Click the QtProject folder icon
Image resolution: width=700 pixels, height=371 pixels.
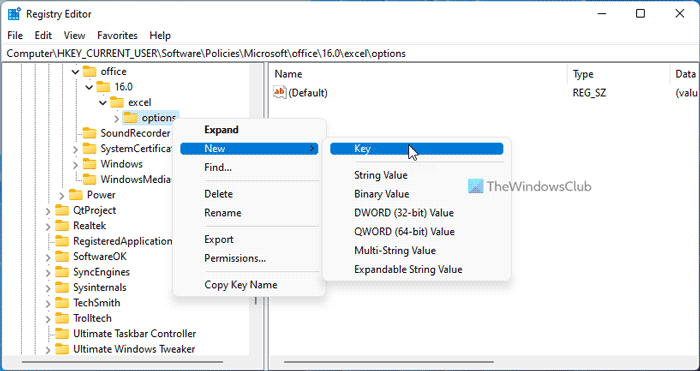[x=62, y=210]
